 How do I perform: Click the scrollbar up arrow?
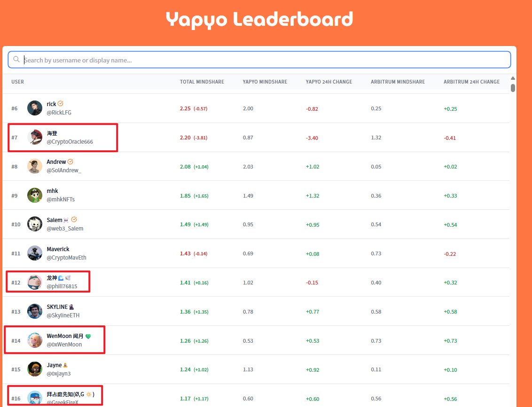click(x=513, y=78)
